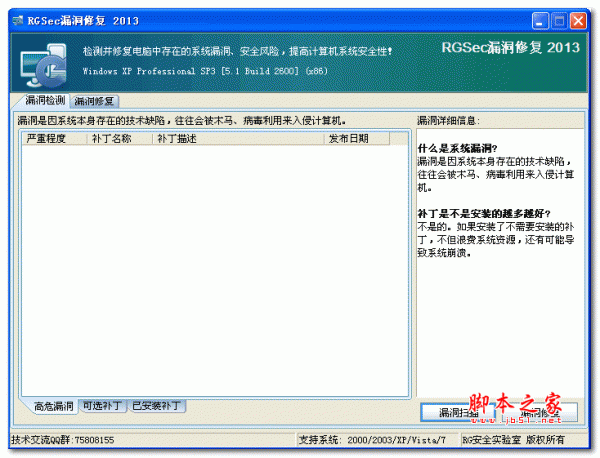Select the 高危漏洞 bottom tab
The width and height of the screenshot is (600, 458).
pyautogui.click(x=53, y=406)
